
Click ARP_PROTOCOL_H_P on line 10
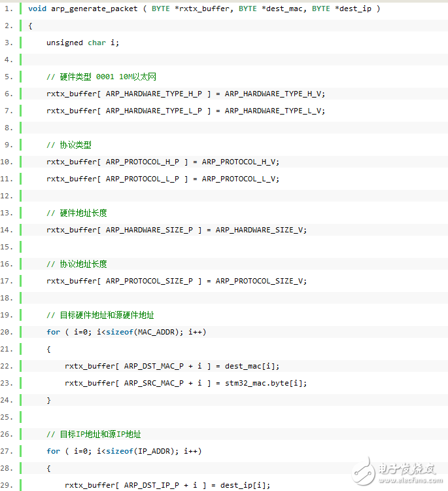[143, 162]
